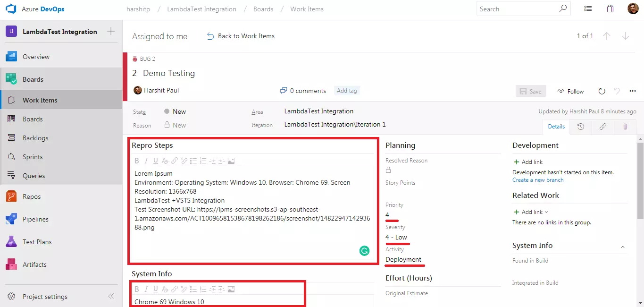The width and height of the screenshot is (644, 307).
Task: Open the History tab icon
Action: [580, 127]
